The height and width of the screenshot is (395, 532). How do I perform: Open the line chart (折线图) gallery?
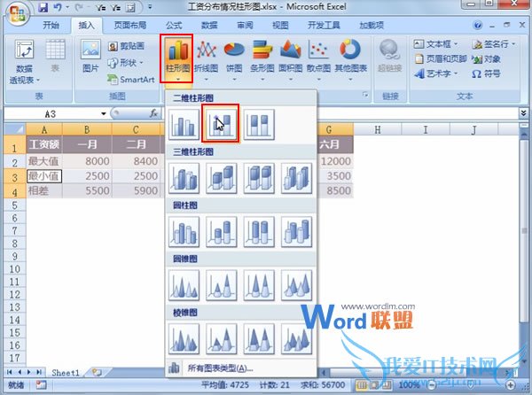206,60
